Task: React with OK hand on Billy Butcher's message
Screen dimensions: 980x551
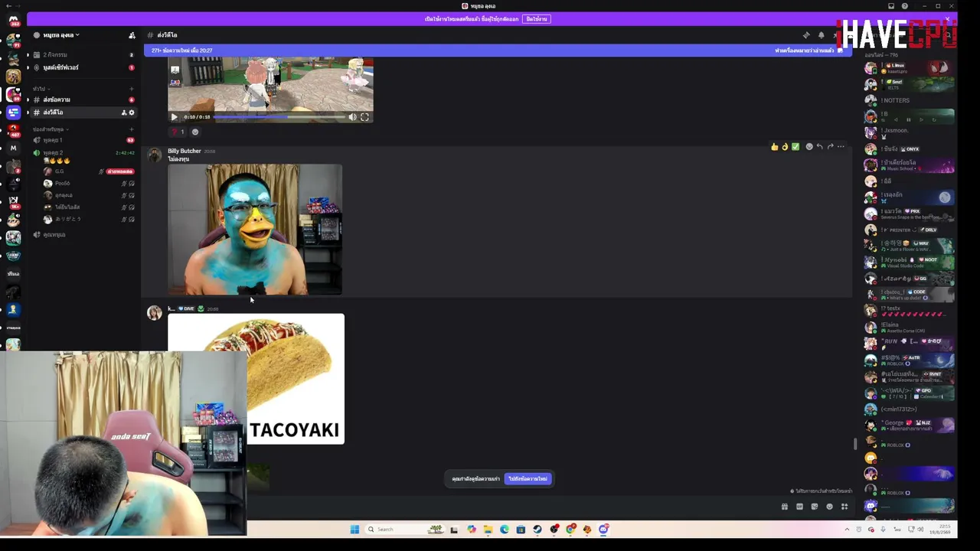Action: (x=785, y=147)
